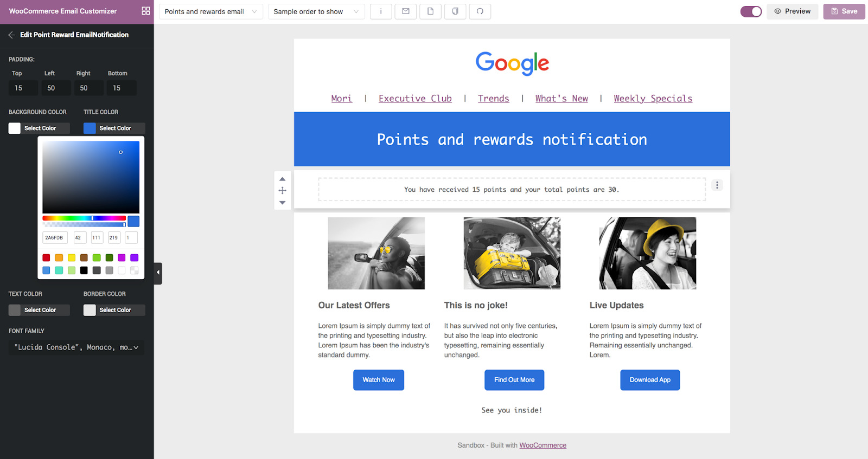Viewport: 868px width, 459px height.
Task: Open the Background Color Select Color picker
Action: pyautogui.click(x=39, y=128)
